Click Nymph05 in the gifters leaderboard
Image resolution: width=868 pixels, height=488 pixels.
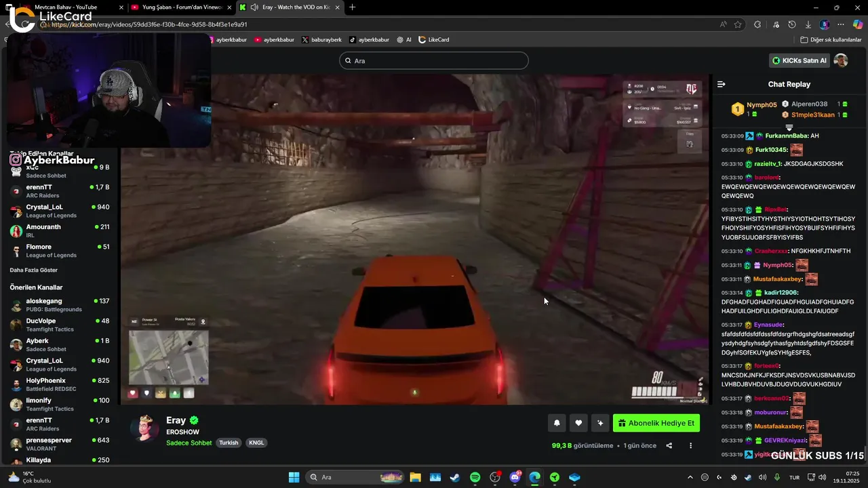pyautogui.click(x=762, y=105)
